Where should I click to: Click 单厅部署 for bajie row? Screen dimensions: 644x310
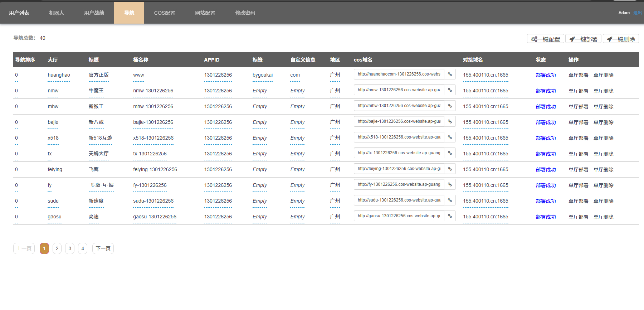579,122
